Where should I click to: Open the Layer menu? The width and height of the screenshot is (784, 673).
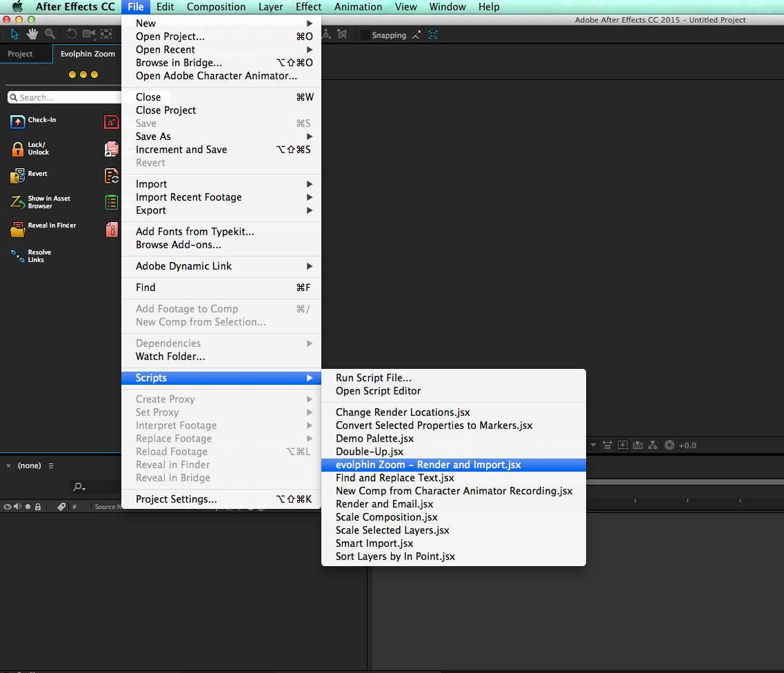270,7
